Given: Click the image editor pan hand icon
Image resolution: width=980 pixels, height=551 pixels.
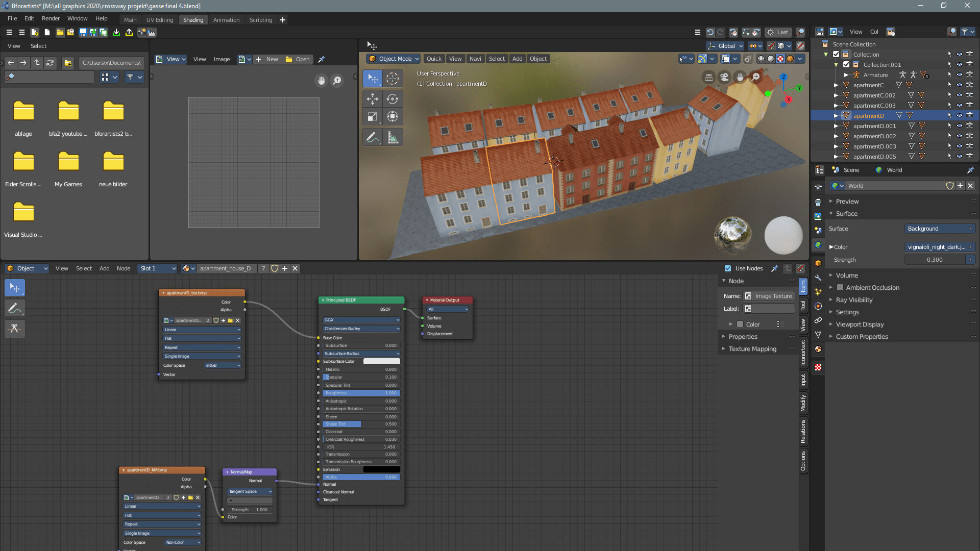Looking at the screenshot, I should [x=321, y=81].
